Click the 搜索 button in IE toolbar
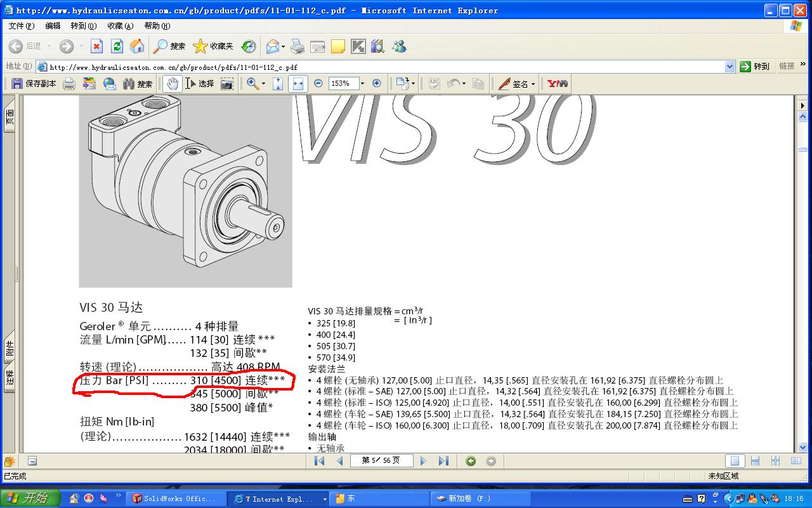Viewport: 812px width, 508px height. (169, 46)
